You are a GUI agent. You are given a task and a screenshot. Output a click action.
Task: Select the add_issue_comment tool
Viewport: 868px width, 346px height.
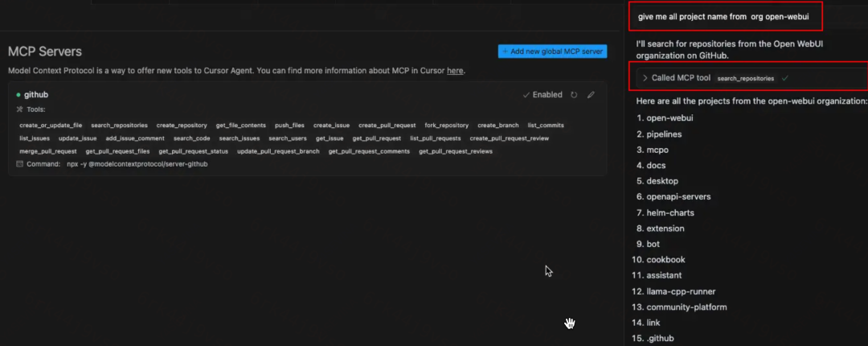[135, 138]
